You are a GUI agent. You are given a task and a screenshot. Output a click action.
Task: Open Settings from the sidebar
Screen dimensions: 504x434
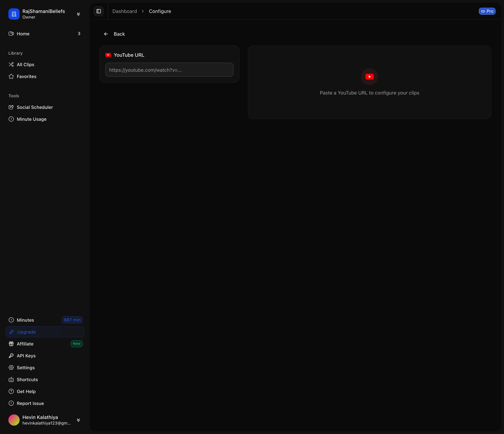pos(45,367)
